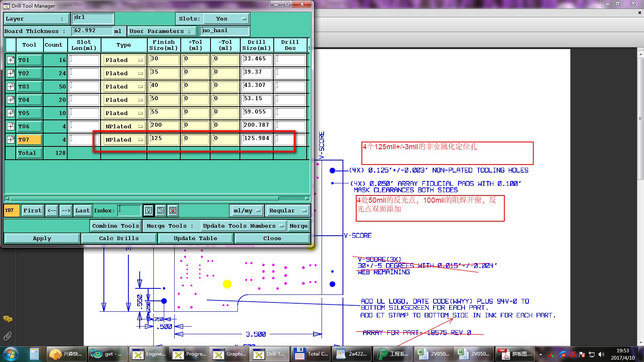Viewport: 644px width, 362px height.
Task: Click the drill shape select icon next to Index
Action: [x=161, y=210]
